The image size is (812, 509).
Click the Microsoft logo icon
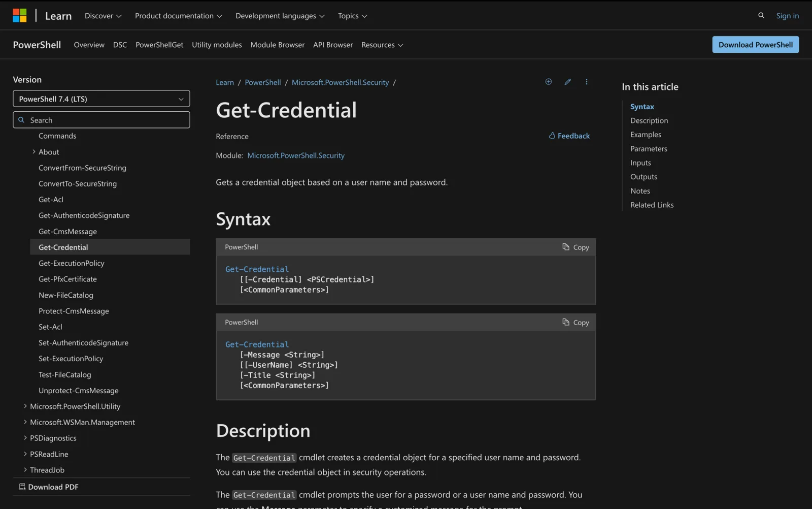20,16
